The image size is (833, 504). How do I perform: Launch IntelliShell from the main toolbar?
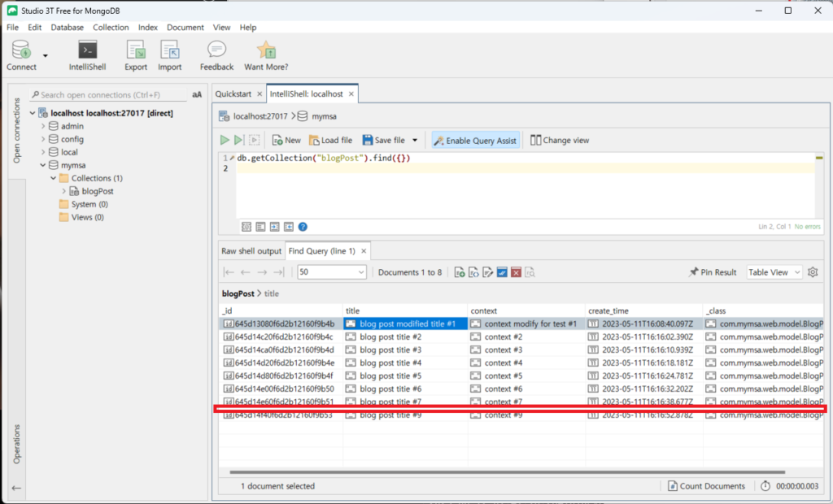87,55
